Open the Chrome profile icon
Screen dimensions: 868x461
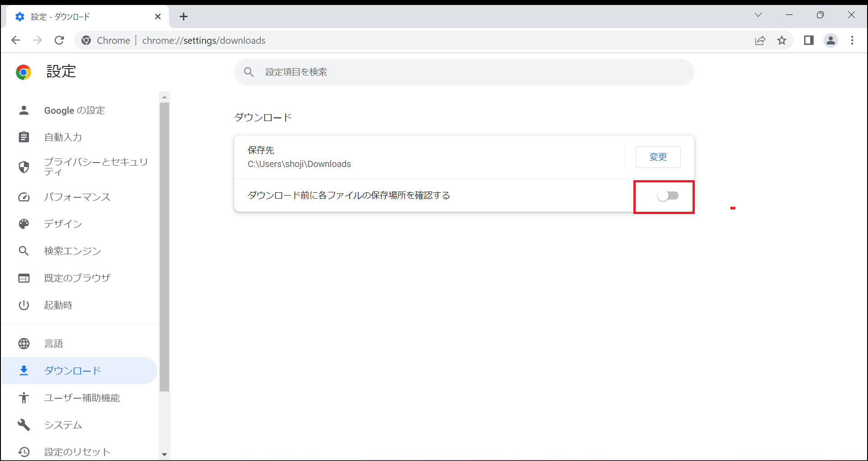tap(831, 40)
